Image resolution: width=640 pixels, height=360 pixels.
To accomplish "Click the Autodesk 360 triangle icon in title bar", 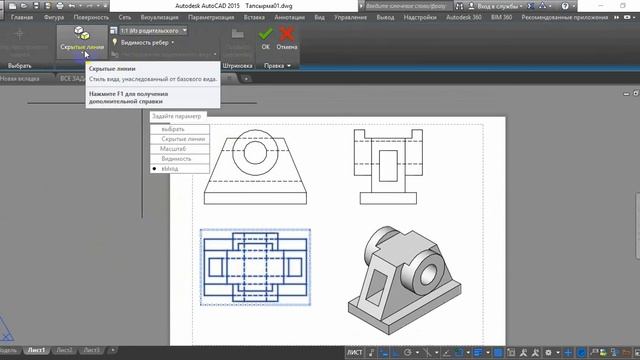I will pyautogui.click(x=543, y=6).
